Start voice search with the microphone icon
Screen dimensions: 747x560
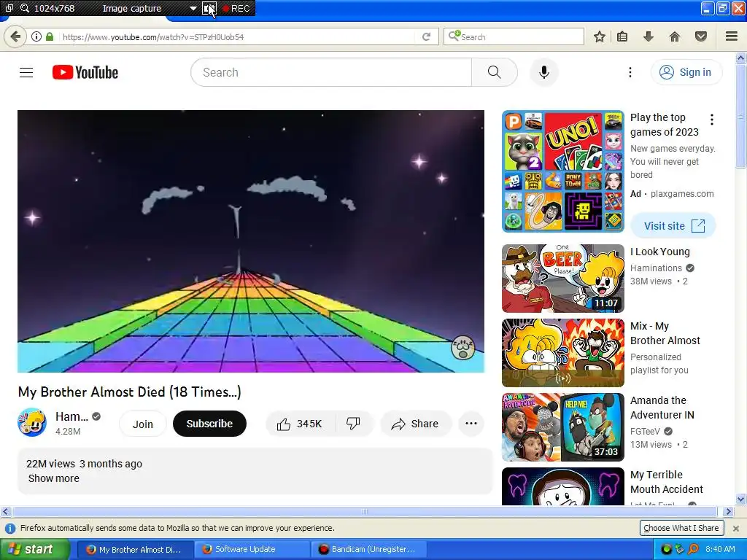click(x=544, y=72)
